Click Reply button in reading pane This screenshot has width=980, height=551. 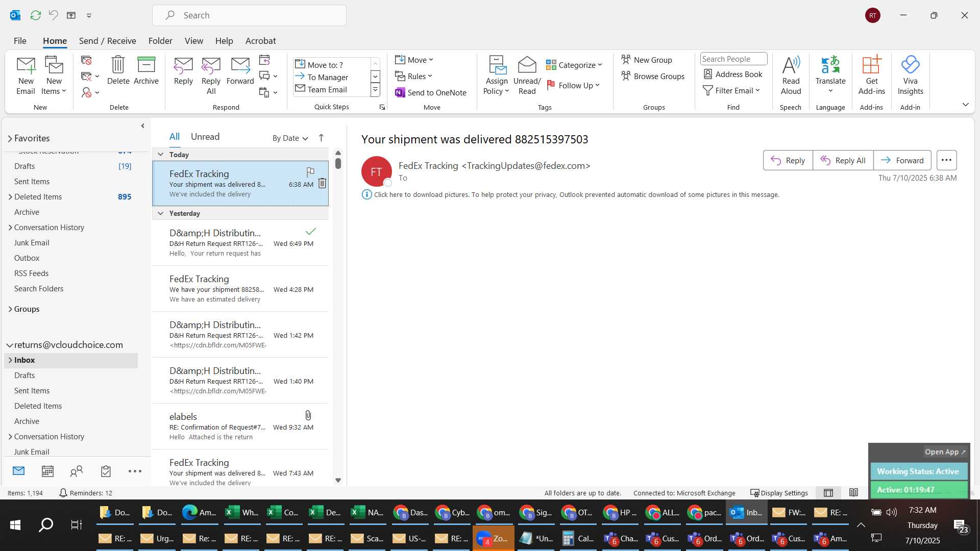pos(788,160)
